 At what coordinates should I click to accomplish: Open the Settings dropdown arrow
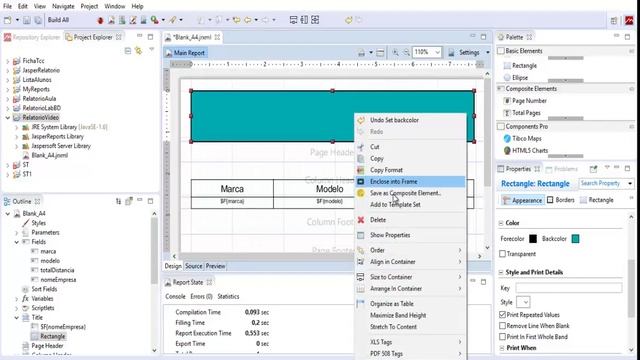[x=487, y=53]
